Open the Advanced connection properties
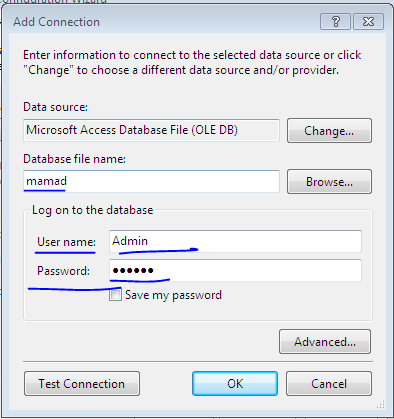 pyautogui.click(x=325, y=342)
